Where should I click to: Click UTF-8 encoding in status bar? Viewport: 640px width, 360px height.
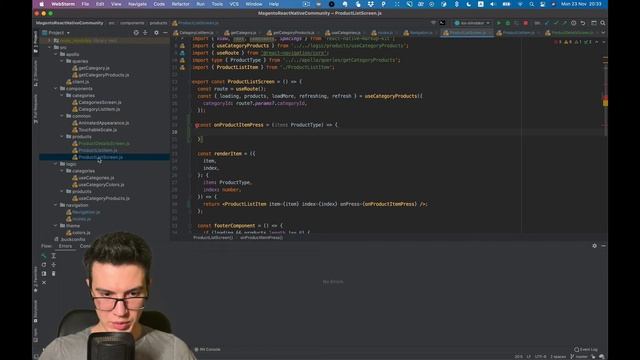(540, 356)
